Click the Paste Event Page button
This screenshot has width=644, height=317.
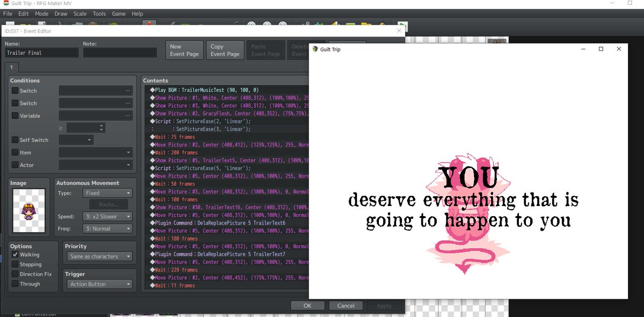coord(266,50)
